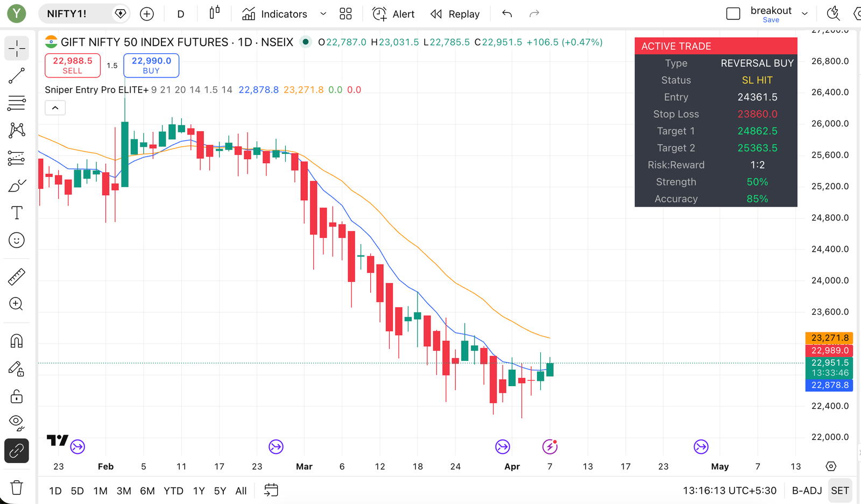This screenshot has width=861, height=504.
Task: Activate the magnet mode icon
Action: pos(17,341)
